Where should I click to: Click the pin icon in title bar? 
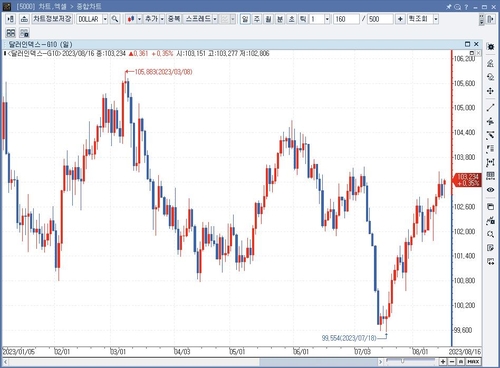point(449,6)
